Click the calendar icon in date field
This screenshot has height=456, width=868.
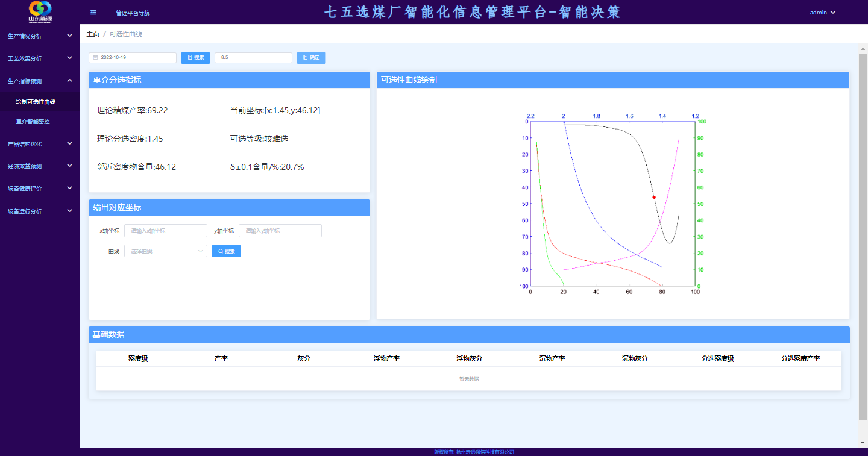(95, 58)
